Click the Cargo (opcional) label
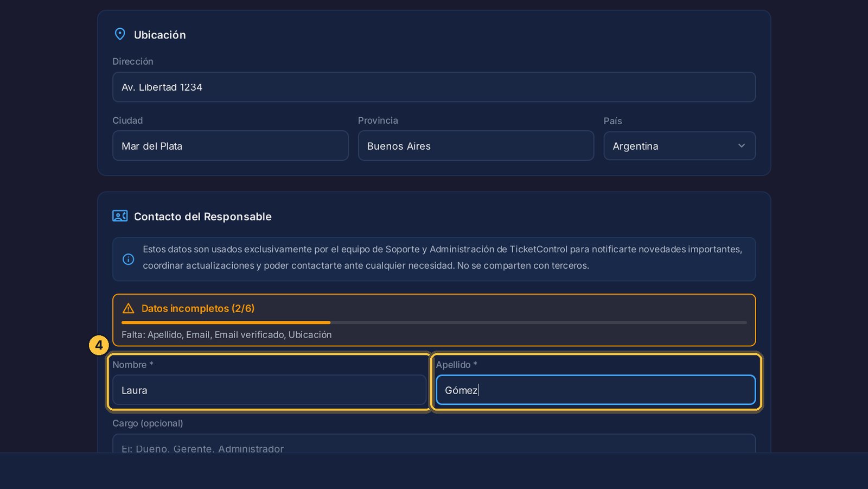868x489 pixels. [x=148, y=423]
